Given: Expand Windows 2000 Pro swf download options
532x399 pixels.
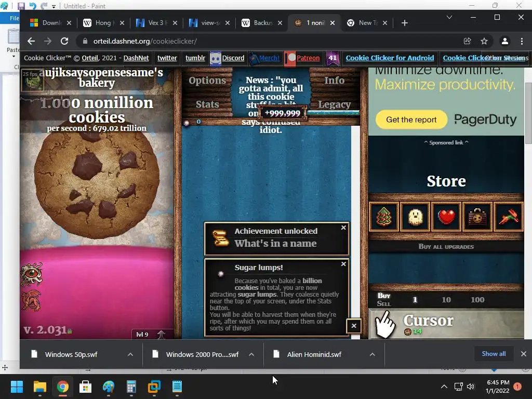Looking at the screenshot, I should click(251, 354).
